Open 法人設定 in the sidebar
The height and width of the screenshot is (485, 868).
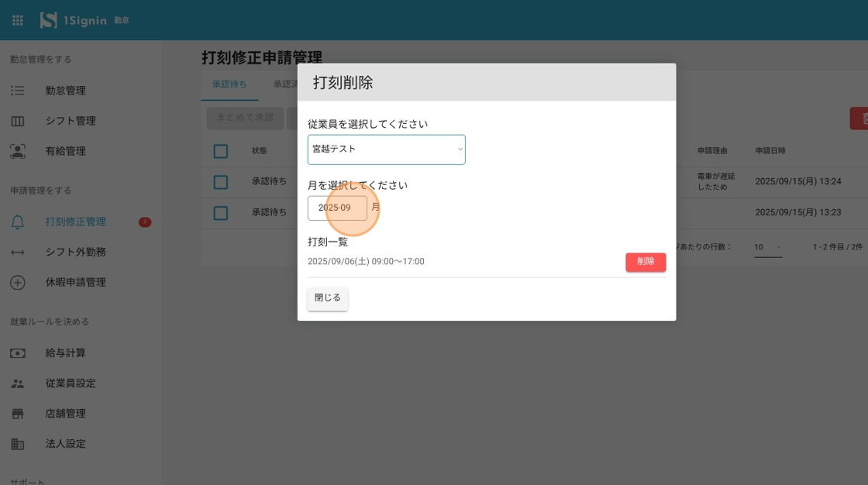pos(65,444)
